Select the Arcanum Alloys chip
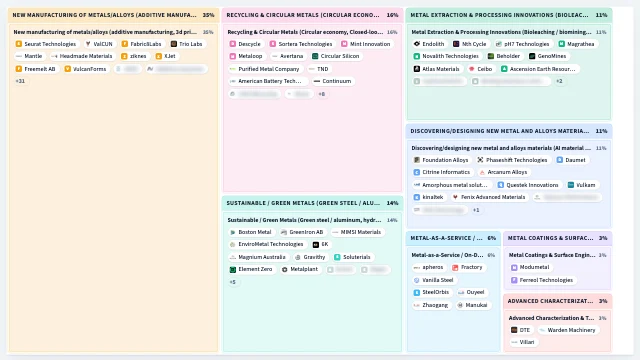Screen dimensions: 640x360 pyautogui.click(x=503, y=172)
